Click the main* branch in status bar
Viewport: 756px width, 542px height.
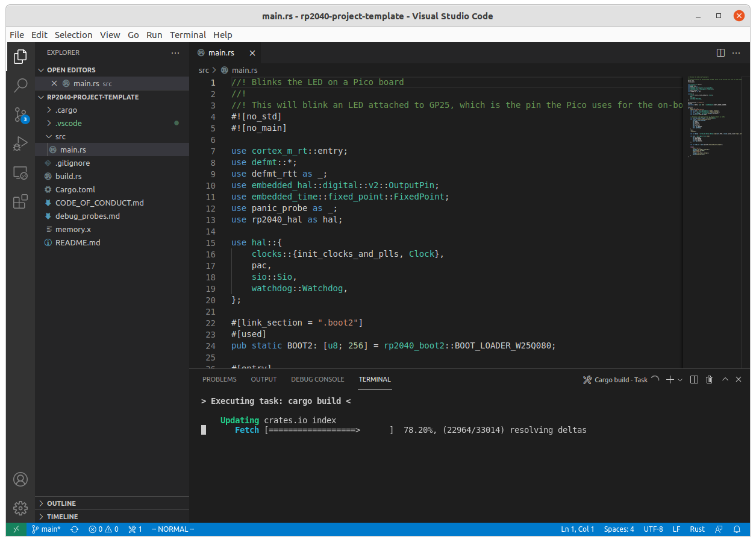coord(46,529)
